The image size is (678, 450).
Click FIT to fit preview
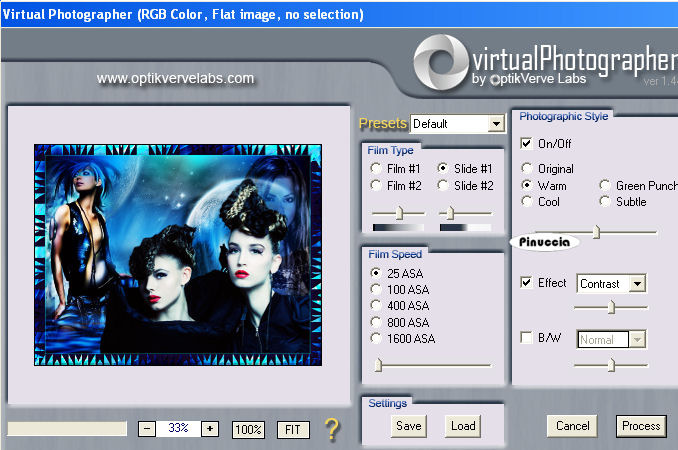(x=293, y=430)
